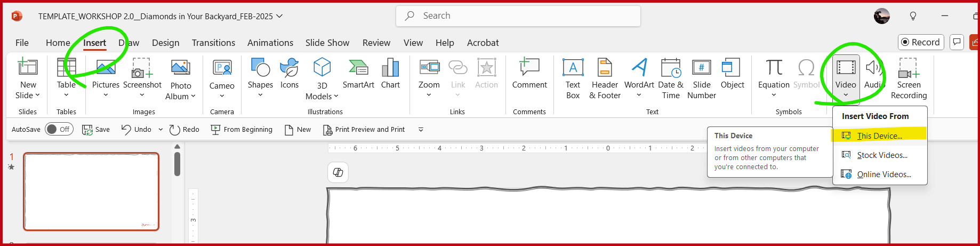
Task: Start slideshow From Beginning
Action: click(242, 129)
